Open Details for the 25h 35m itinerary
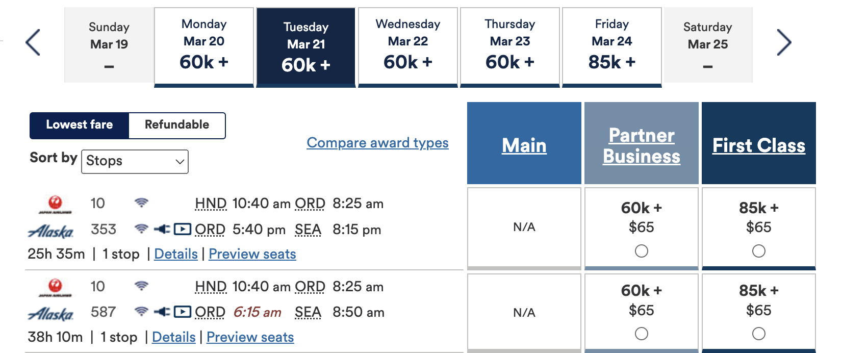Screen dimensions: 868x353 (x=176, y=254)
